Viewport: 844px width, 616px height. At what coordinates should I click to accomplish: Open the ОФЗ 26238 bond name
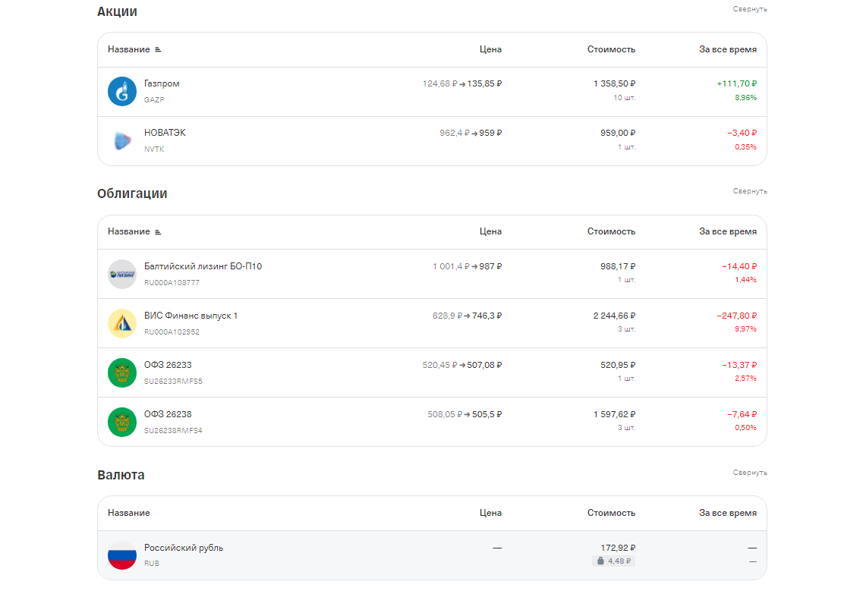pos(168,414)
